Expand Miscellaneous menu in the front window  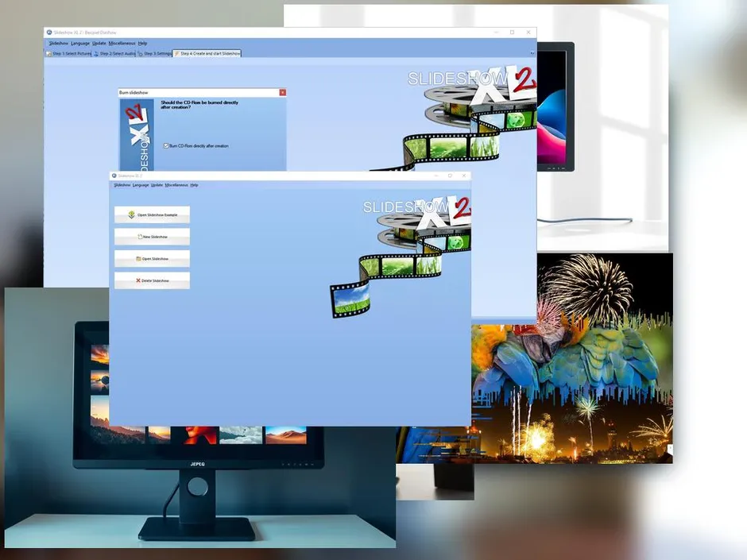coord(176,185)
